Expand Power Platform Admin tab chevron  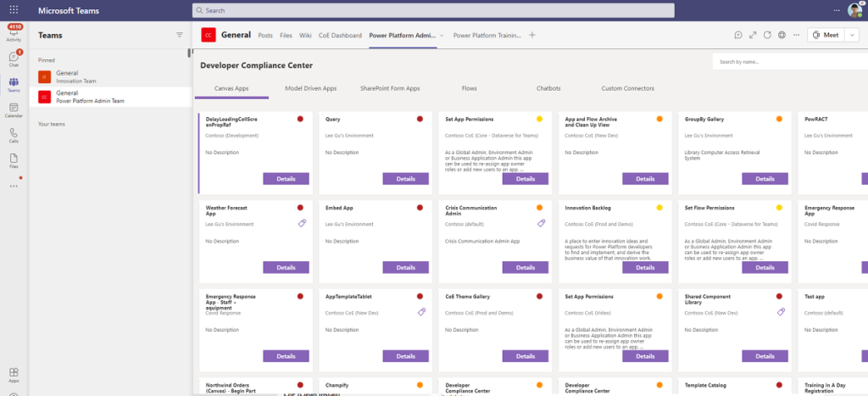click(442, 36)
